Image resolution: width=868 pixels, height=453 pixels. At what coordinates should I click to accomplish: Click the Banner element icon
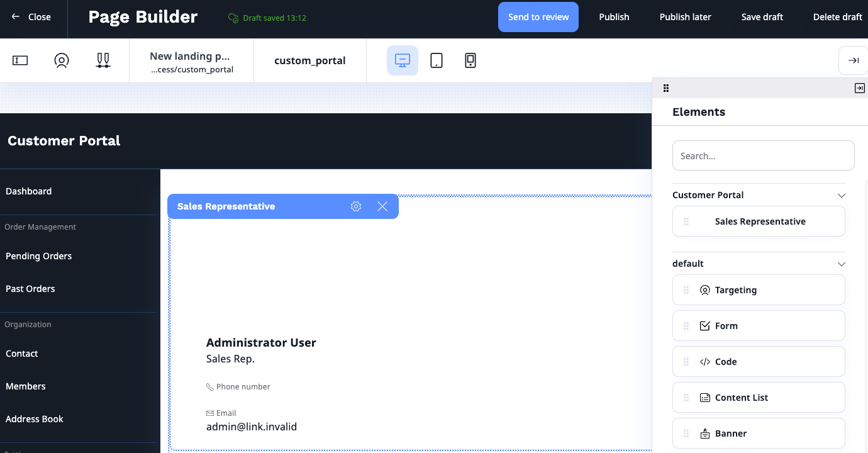tap(704, 433)
